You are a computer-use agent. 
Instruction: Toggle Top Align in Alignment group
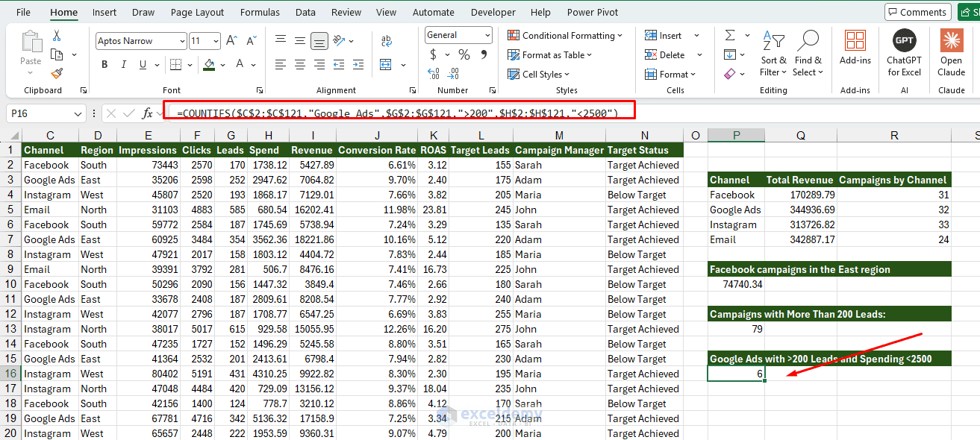click(x=281, y=41)
